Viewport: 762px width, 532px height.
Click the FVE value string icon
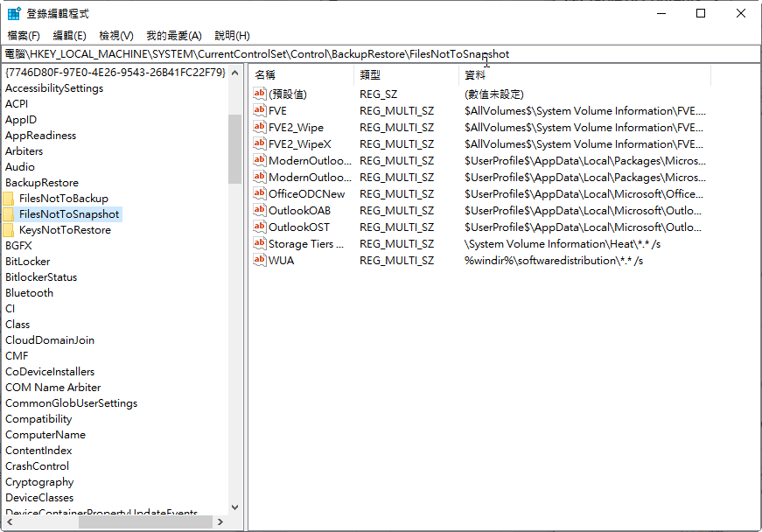pos(260,111)
